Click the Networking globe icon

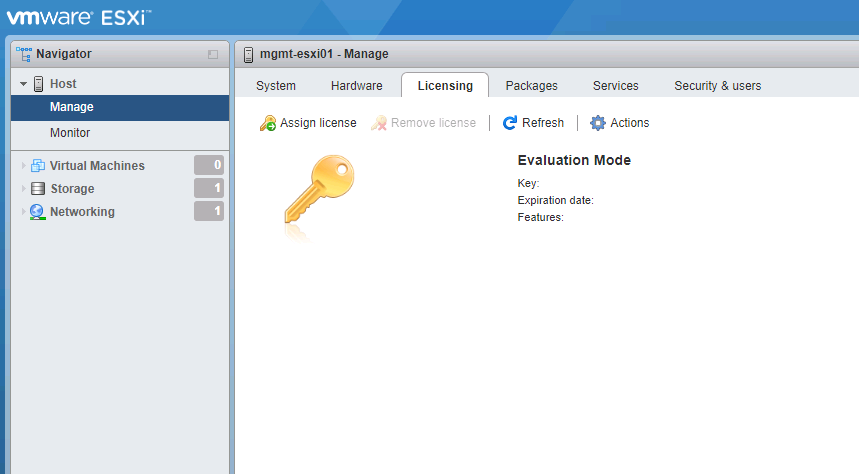pyautogui.click(x=37, y=212)
